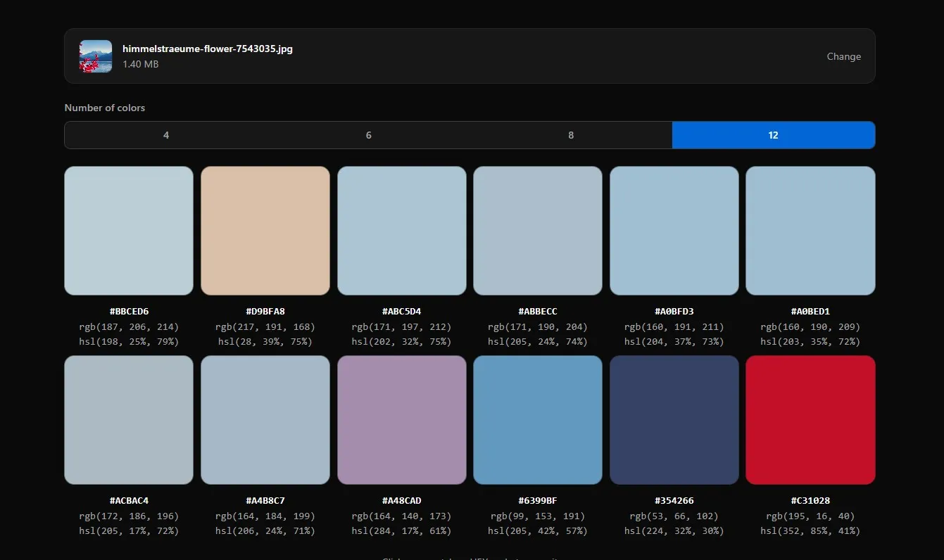Click the #ABBECC color swatch

538,231
